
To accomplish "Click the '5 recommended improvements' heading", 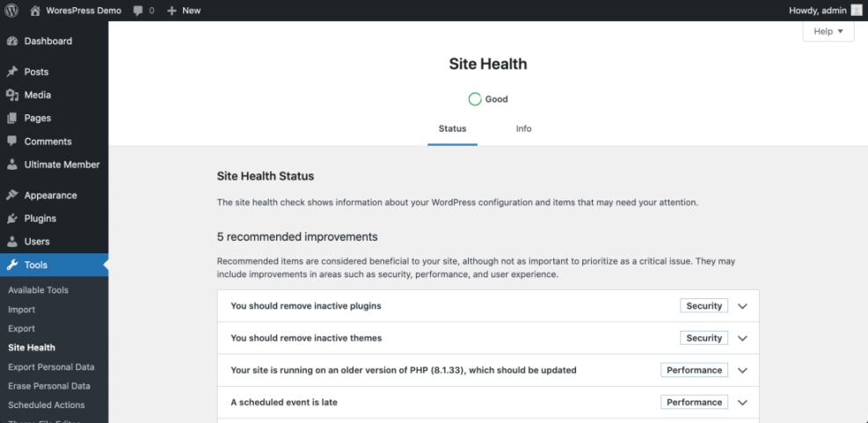I will 297,237.
